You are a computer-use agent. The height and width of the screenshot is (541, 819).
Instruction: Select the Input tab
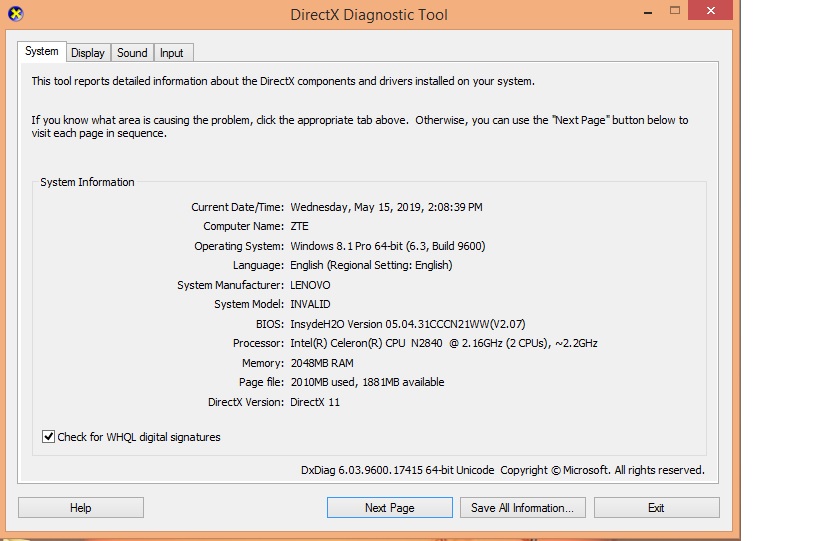[172, 53]
